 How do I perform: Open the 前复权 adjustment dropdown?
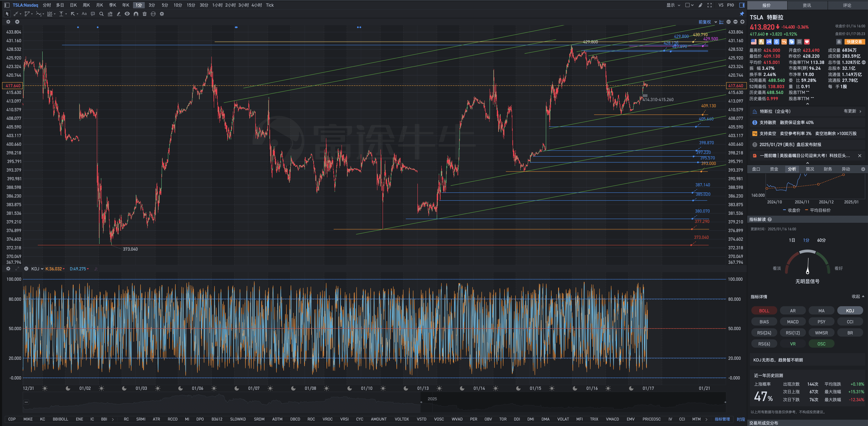tap(707, 22)
